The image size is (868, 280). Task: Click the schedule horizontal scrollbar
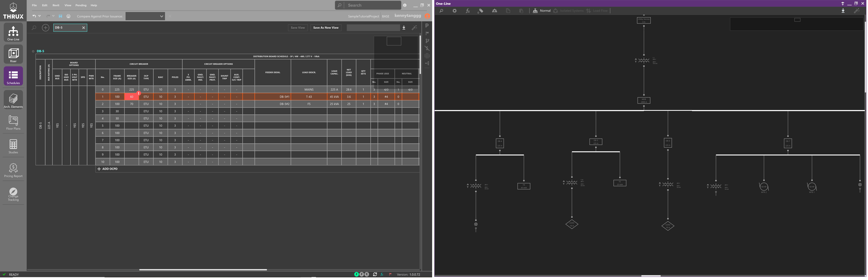tap(203, 270)
